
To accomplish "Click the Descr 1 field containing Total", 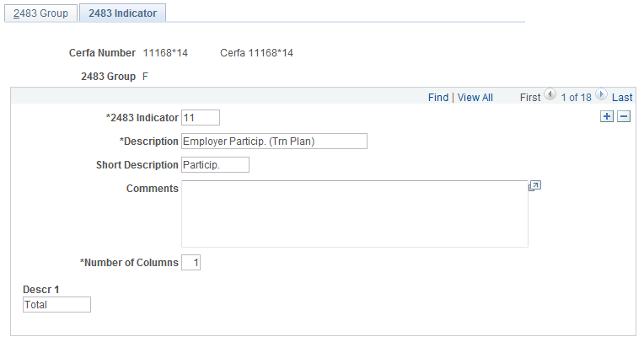I will (56, 305).
